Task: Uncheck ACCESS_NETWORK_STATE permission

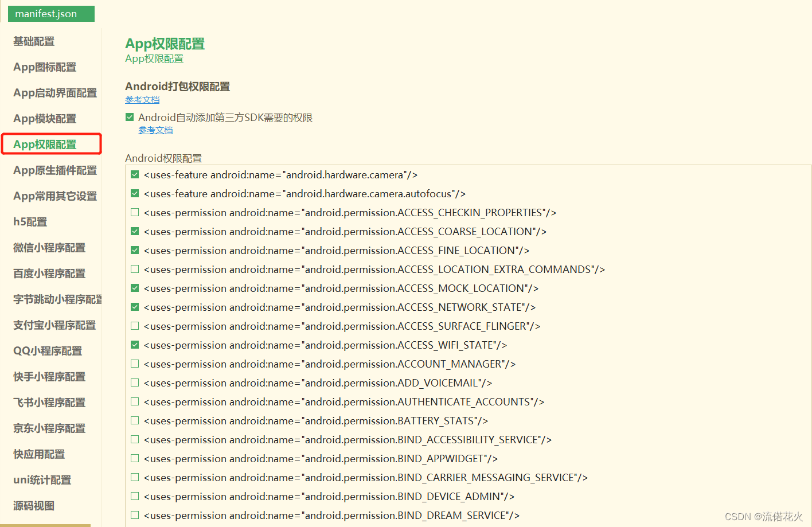Action: coord(135,307)
